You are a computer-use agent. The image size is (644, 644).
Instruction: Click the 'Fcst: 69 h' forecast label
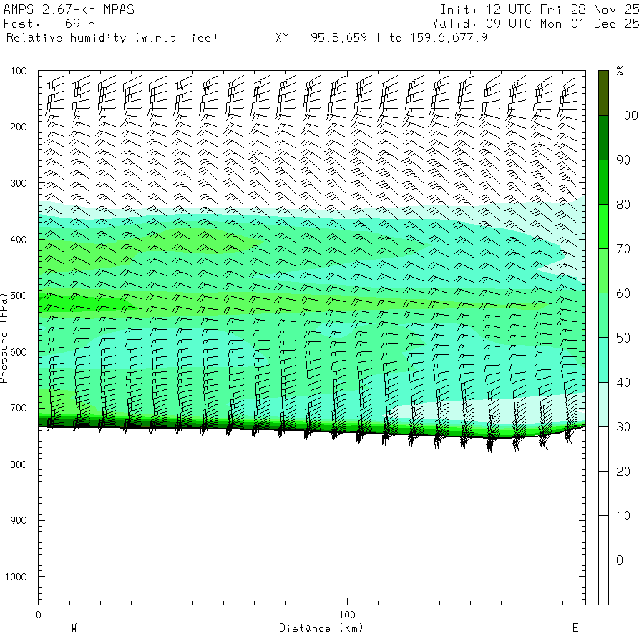coord(49,24)
